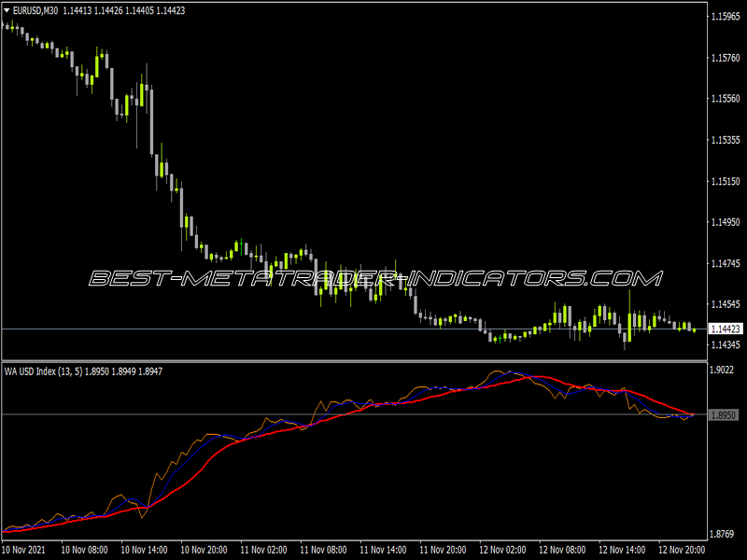Select the indicator level label 1.8950

tap(723, 415)
